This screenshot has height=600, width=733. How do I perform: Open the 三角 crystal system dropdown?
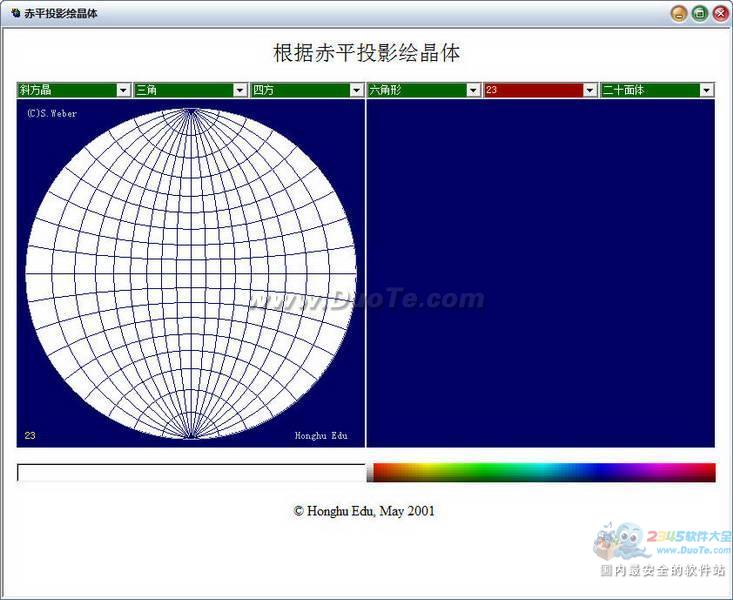click(x=190, y=90)
